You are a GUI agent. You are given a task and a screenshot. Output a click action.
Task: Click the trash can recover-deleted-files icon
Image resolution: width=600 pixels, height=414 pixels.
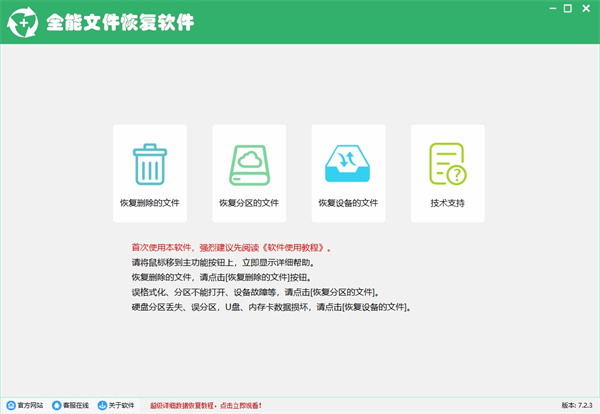(x=150, y=164)
